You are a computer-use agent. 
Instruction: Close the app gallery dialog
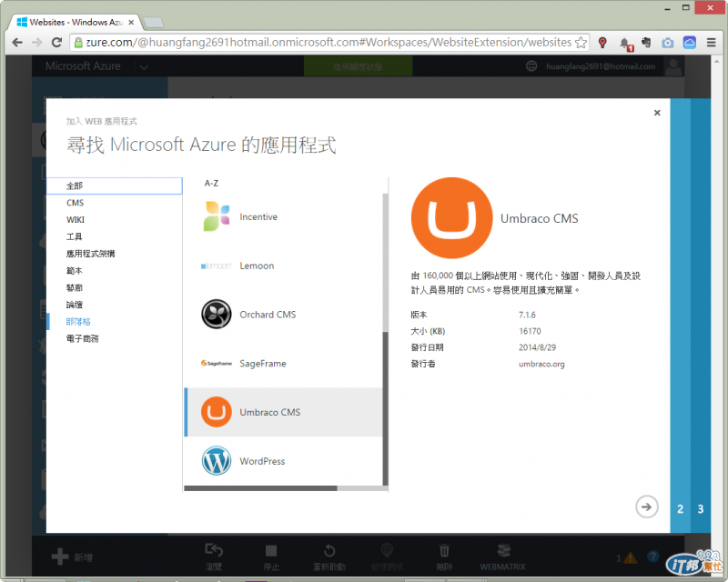click(x=657, y=113)
